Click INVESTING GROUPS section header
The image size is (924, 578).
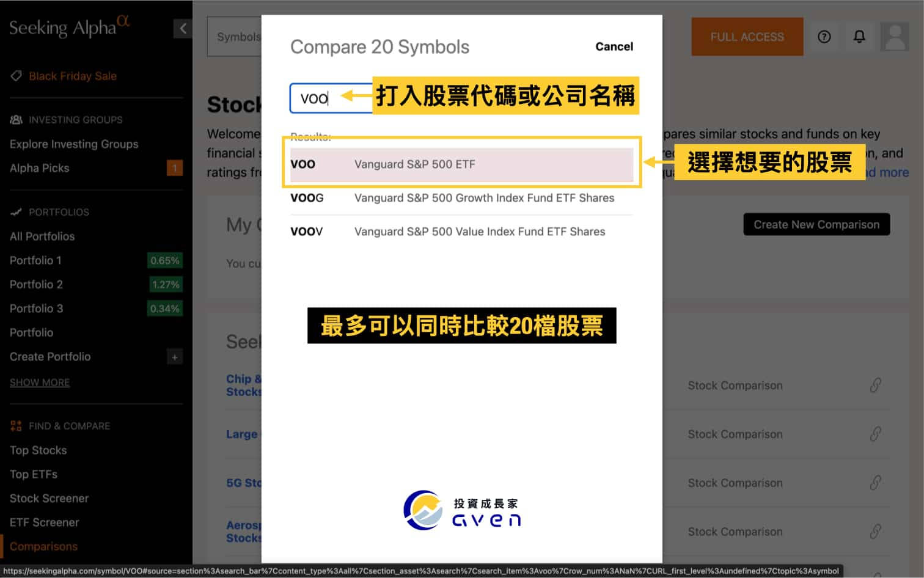click(76, 120)
